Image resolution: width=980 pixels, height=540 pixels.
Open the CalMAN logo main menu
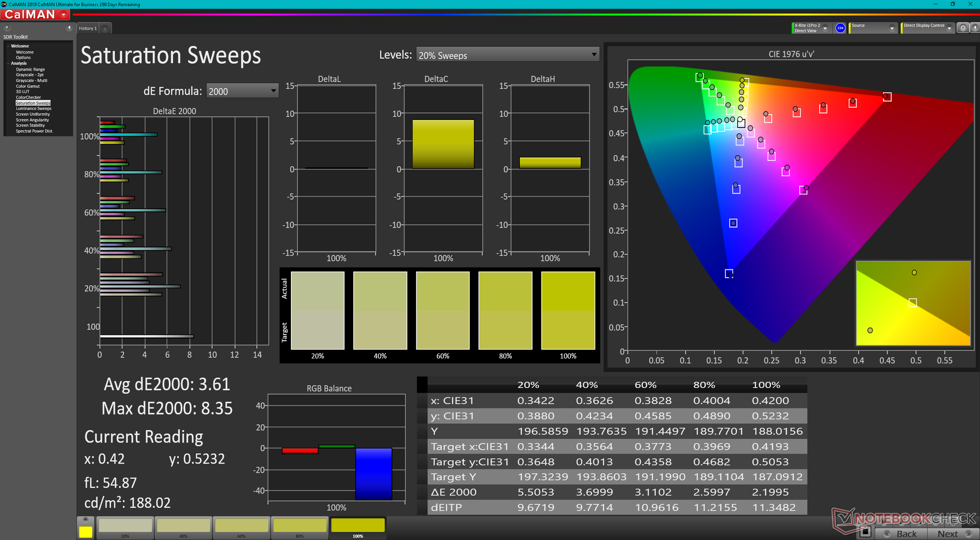click(x=36, y=14)
